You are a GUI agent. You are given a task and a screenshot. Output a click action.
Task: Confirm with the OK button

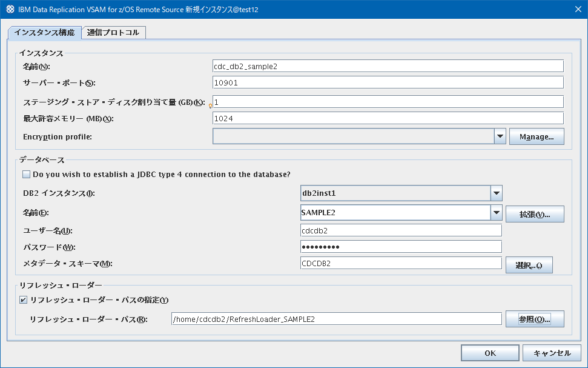pos(490,353)
